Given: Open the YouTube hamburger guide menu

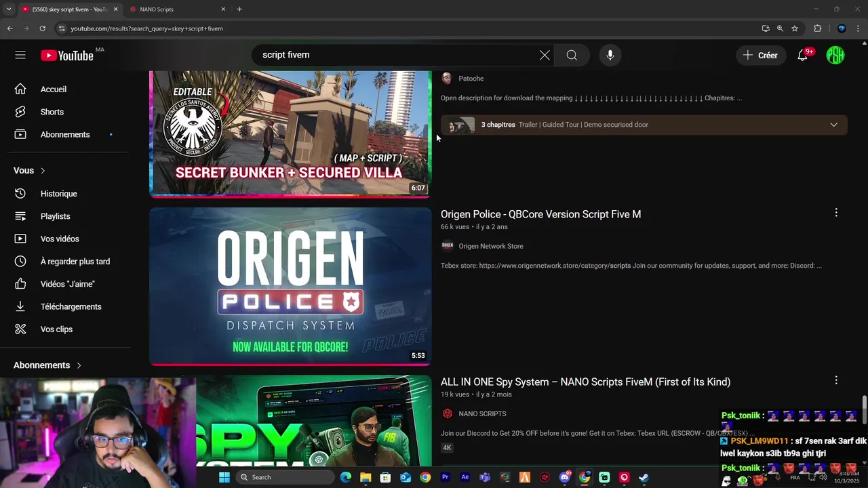Looking at the screenshot, I should [20, 55].
